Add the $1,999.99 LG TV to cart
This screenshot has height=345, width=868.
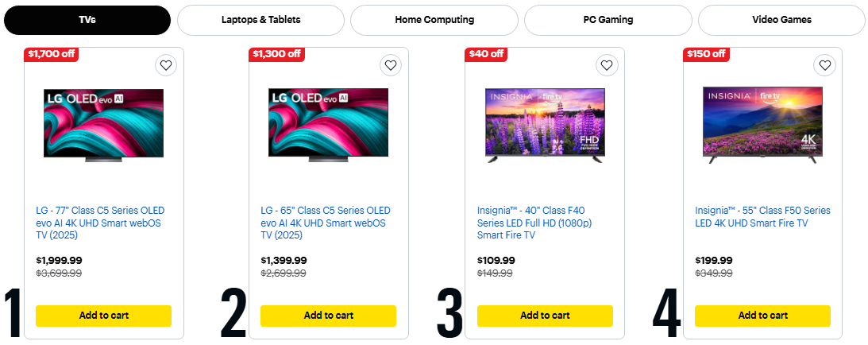pos(103,316)
